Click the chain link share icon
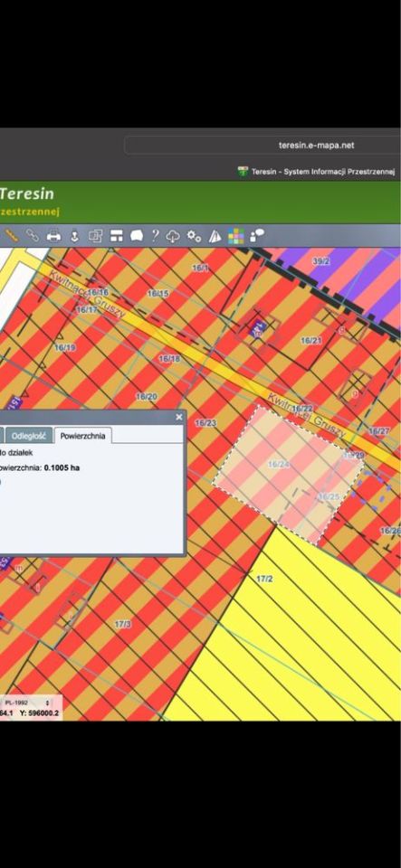This screenshot has width=401, height=868. (x=33, y=236)
